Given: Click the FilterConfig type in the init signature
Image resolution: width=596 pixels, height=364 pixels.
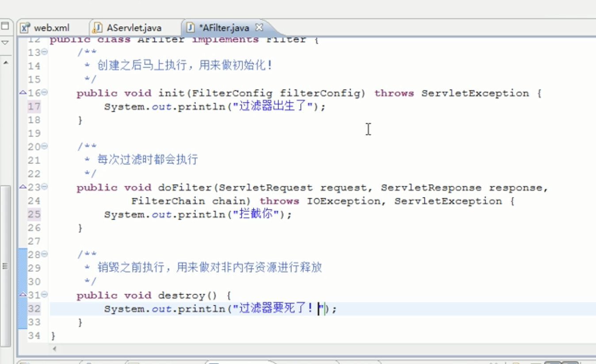Looking at the screenshot, I should [232, 93].
